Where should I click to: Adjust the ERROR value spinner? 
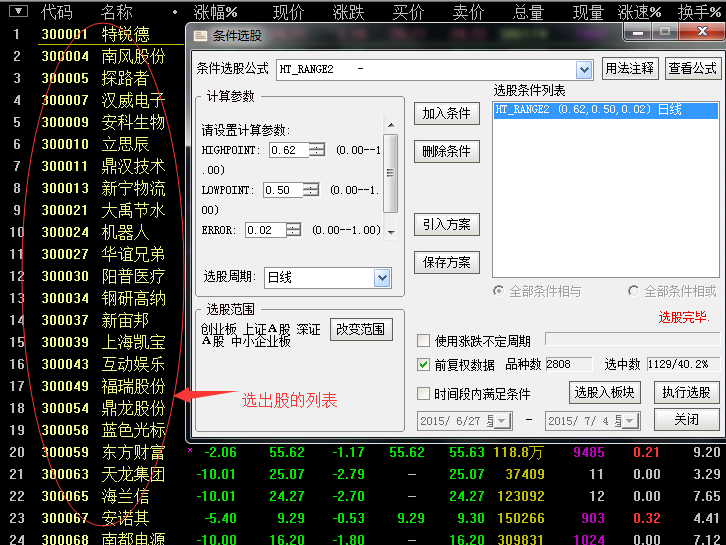tap(294, 230)
